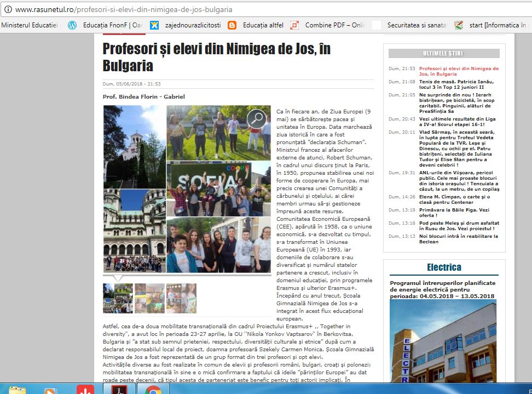Click the site info icon in address bar

click(8, 9)
